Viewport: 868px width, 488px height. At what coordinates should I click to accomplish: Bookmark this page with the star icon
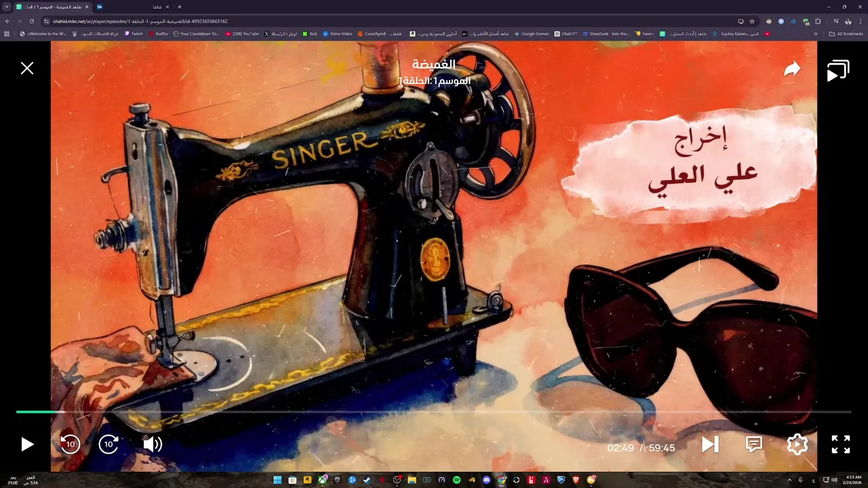(752, 21)
